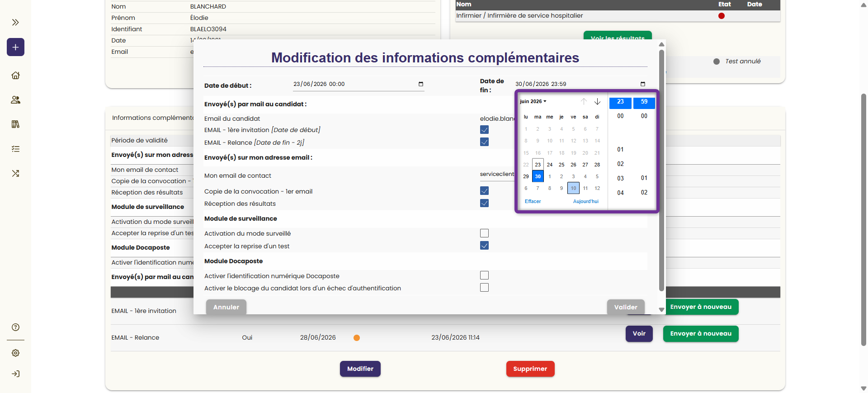Toggle Accepter la reprise d'un test checkbox

pos(484,246)
